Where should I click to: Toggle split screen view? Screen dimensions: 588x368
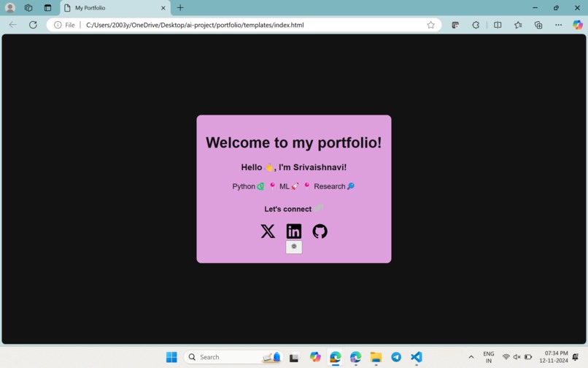(498, 25)
